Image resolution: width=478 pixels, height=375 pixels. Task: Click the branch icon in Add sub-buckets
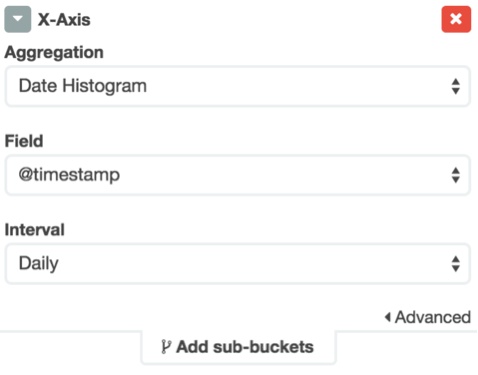point(166,347)
